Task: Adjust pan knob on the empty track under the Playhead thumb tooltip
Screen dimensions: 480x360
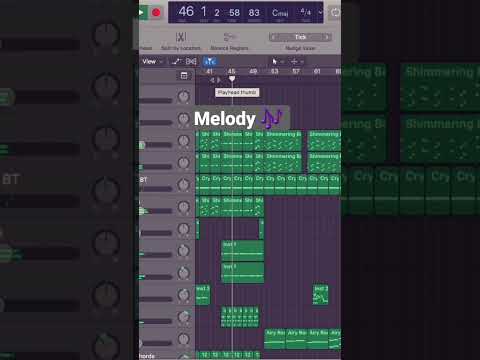Action: [183, 97]
